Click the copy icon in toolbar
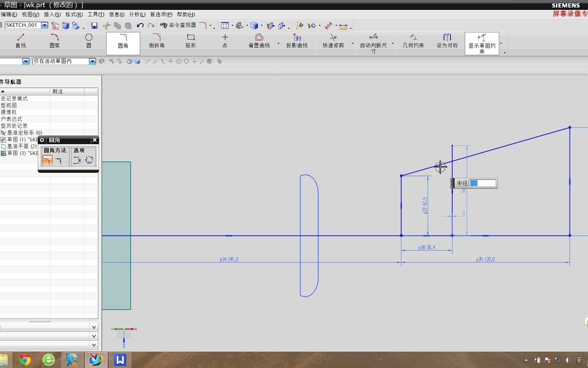Viewport: 588px width, 368px height. click(117, 26)
